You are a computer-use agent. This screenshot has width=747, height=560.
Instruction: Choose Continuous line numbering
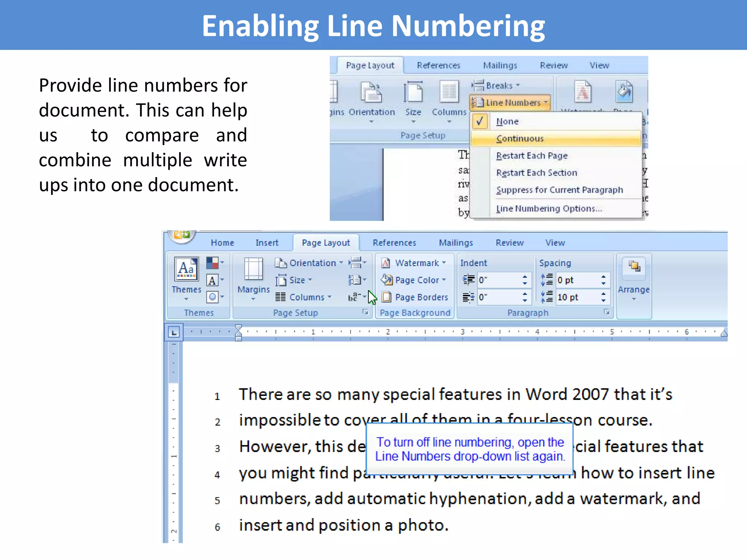click(556, 139)
